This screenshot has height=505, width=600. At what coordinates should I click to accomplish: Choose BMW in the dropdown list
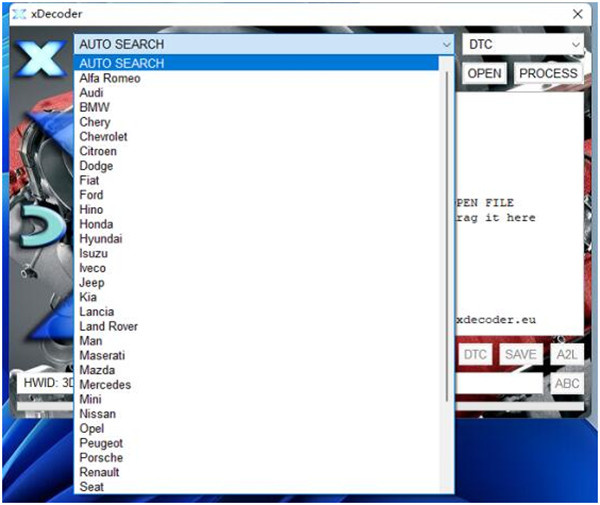pyautogui.click(x=95, y=107)
